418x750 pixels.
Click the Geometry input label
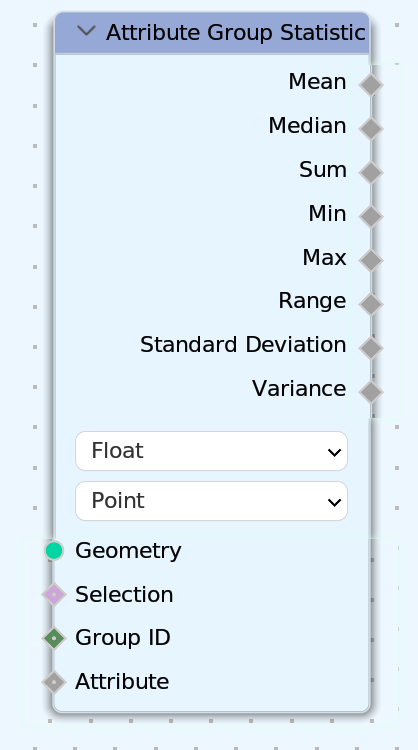tap(128, 551)
